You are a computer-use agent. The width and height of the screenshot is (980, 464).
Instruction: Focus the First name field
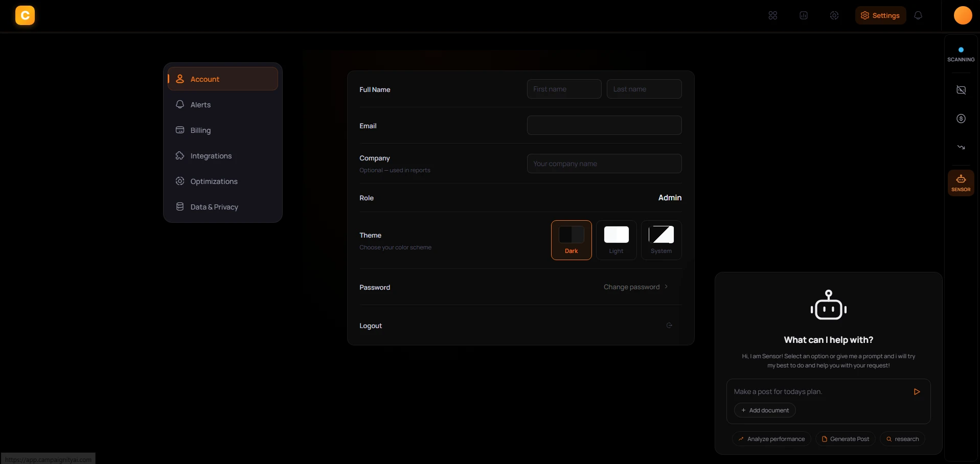click(x=564, y=89)
